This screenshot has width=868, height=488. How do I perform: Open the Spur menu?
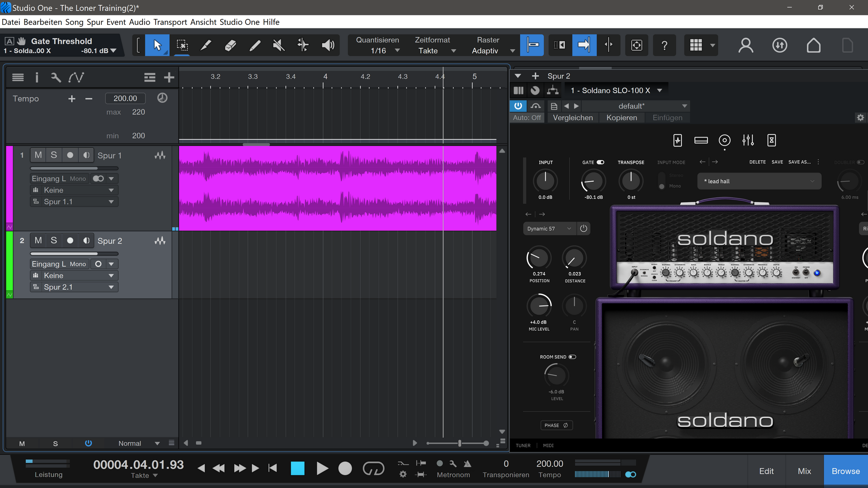coord(95,22)
